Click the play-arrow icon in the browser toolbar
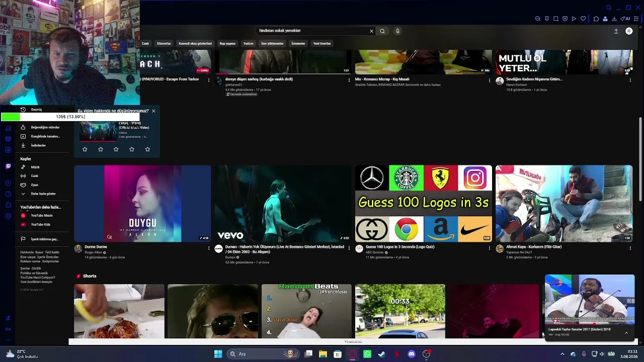The height and width of the screenshot is (362, 644). [x=574, y=19]
